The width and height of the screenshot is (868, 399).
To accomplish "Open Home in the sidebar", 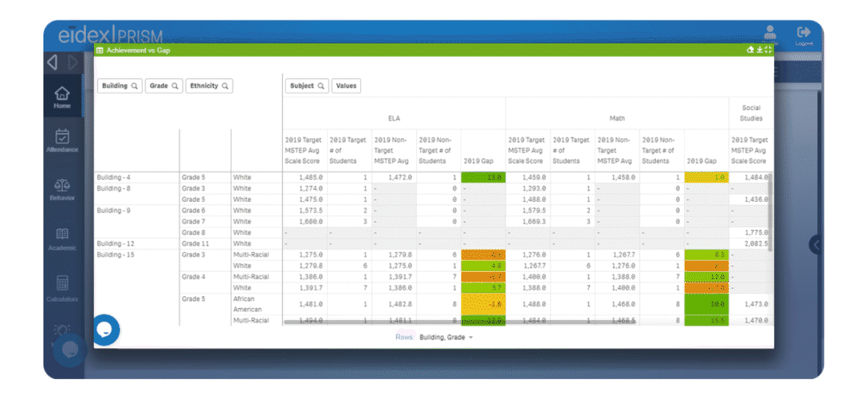I will (x=62, y=97).
